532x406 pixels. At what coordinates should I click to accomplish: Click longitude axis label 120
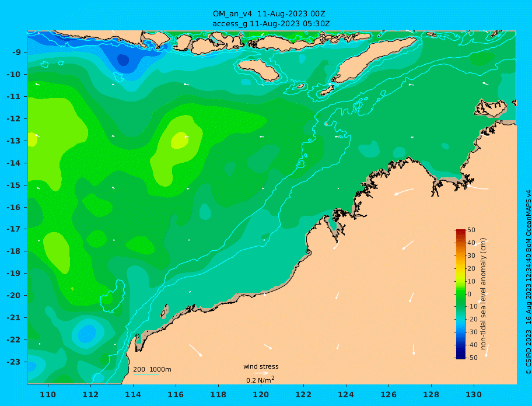[261, 394]
